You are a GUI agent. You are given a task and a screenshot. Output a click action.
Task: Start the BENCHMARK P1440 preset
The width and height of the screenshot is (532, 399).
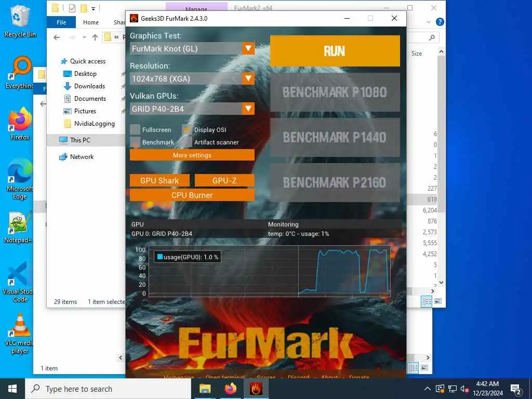point(335,137)
